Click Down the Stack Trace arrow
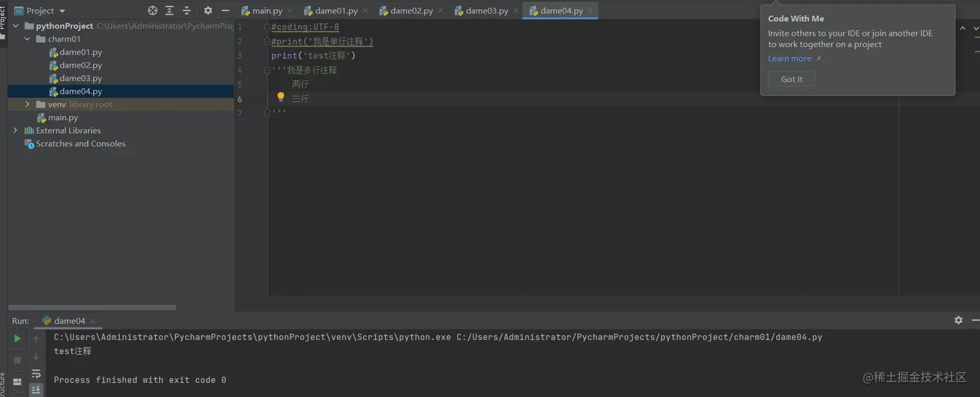Viewport: 980px width, 397px height. (36, 356)
